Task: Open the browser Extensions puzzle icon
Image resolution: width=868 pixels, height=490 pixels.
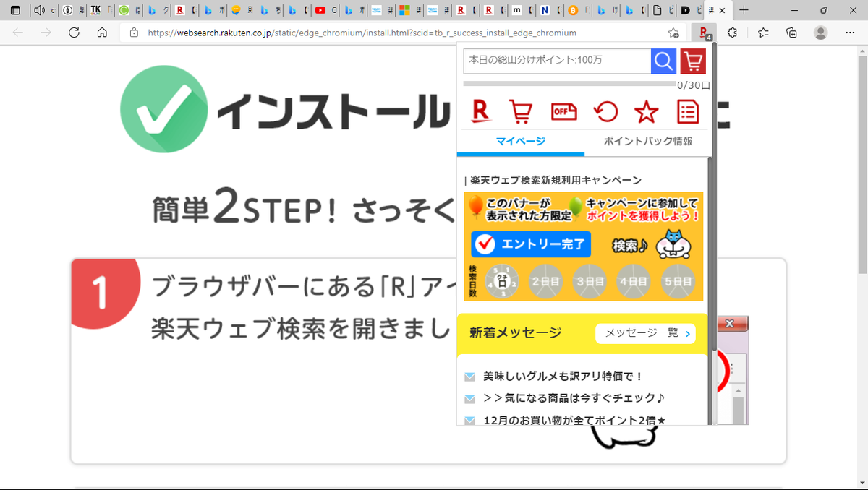Action: [732, 33]
